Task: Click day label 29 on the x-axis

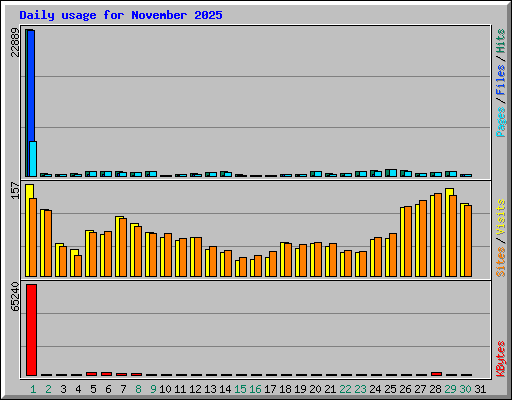Action: pos(450,389)
